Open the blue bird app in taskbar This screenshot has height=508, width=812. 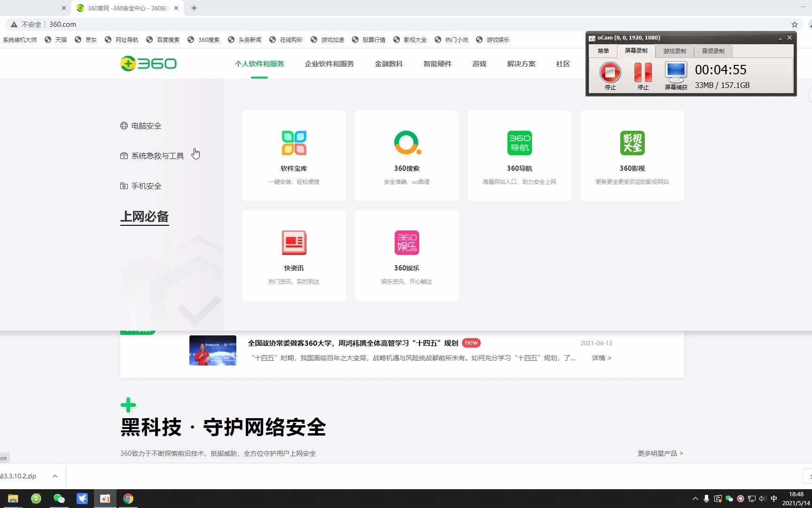(82, 499)
